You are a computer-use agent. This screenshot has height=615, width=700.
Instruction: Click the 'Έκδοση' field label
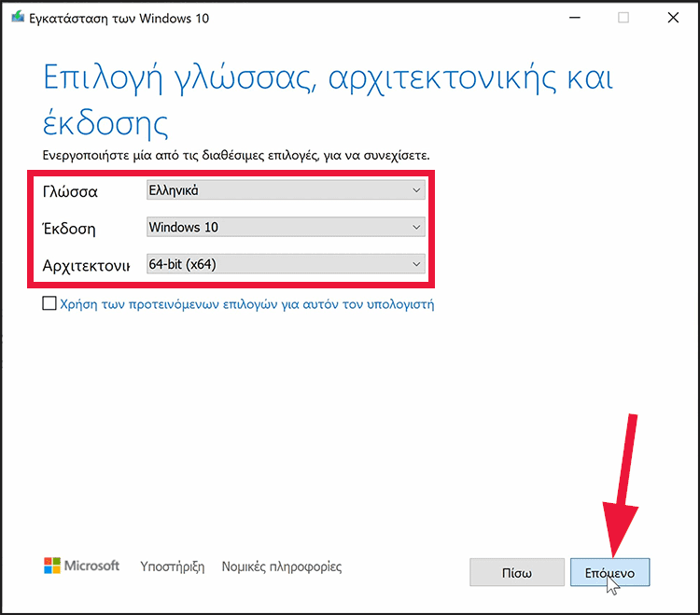pos(69,229)
